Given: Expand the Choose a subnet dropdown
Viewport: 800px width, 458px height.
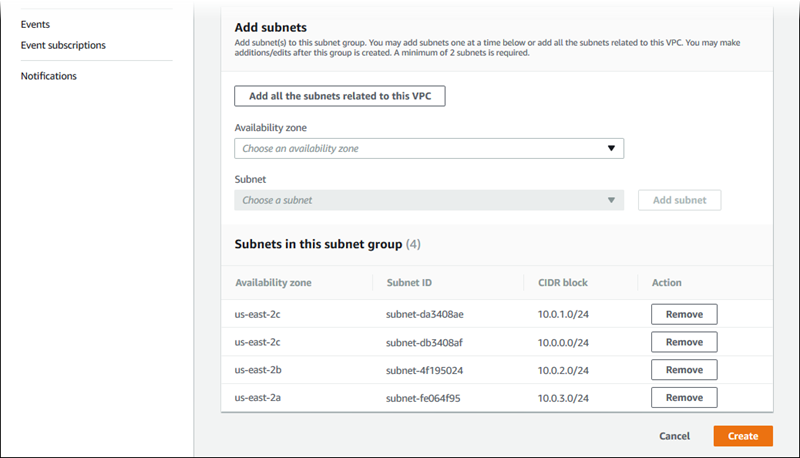Looking at the screenshot, I should coord(428,200).
